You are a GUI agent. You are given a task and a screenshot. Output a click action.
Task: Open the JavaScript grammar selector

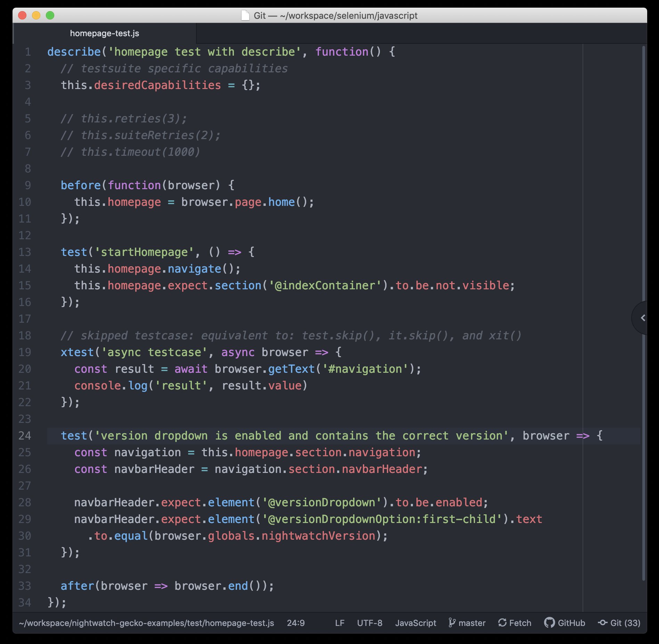tap(415, 623)
